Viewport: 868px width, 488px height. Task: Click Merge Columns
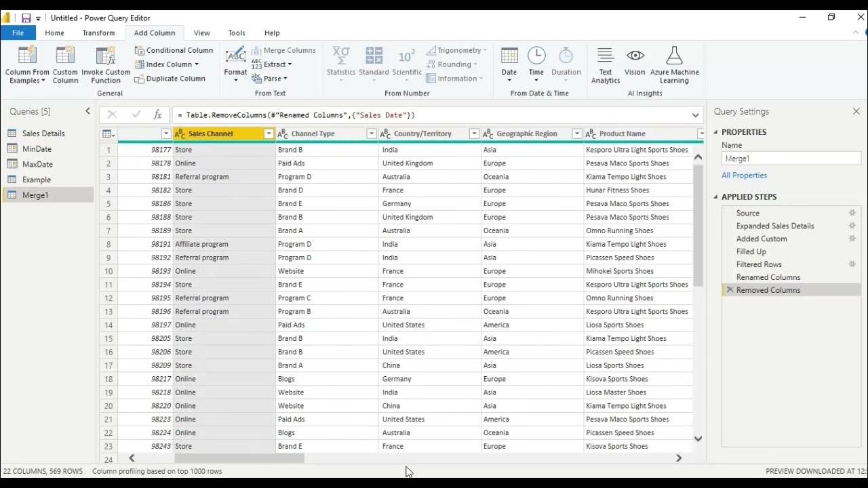283,50
